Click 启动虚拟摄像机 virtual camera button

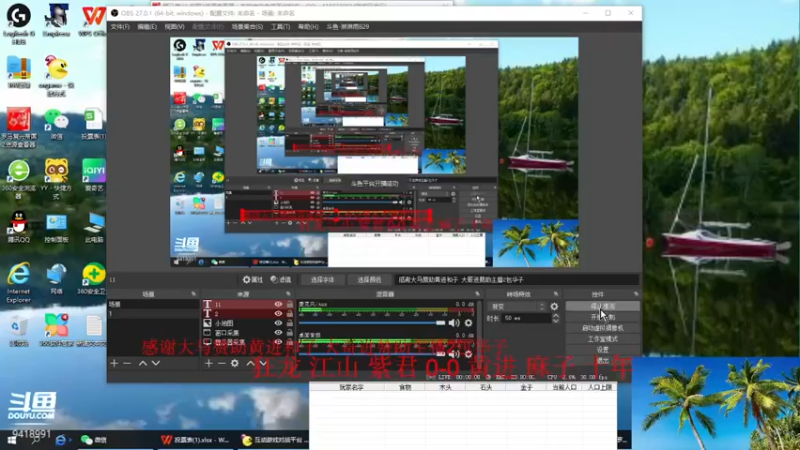click(603, 328)
